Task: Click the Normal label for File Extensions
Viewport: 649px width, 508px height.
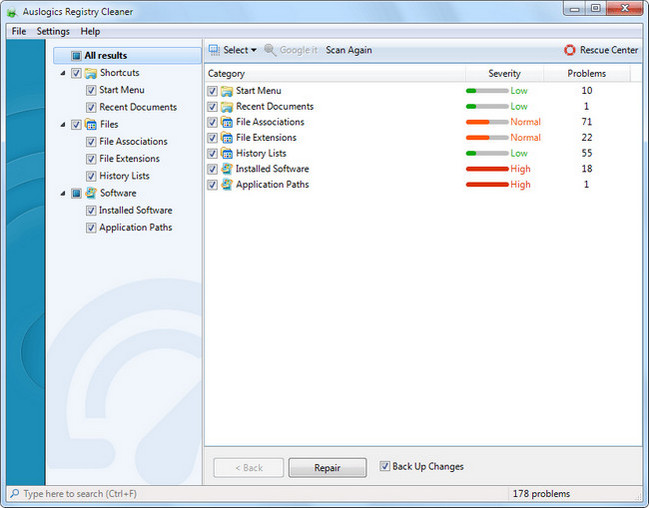Action: 526,138
